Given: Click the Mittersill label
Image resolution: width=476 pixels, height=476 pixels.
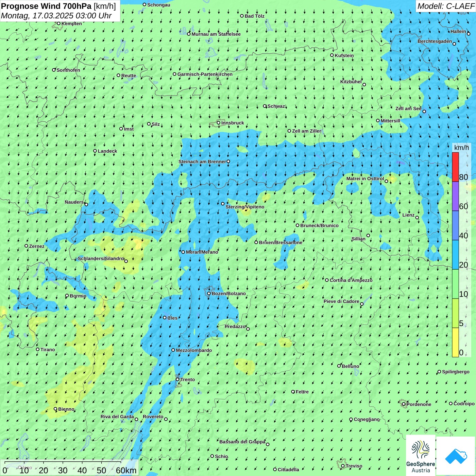Looking at the screenshot, I should 390,121.
